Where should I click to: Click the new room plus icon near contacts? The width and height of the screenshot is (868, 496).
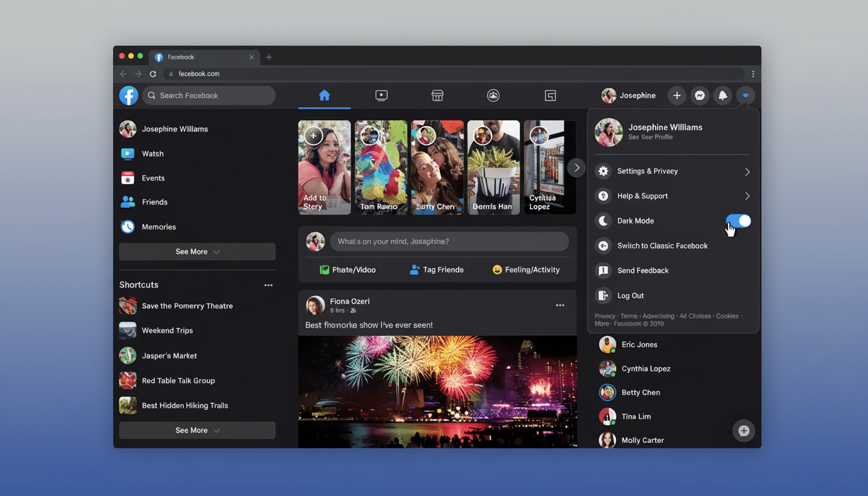tap(743, 431)
